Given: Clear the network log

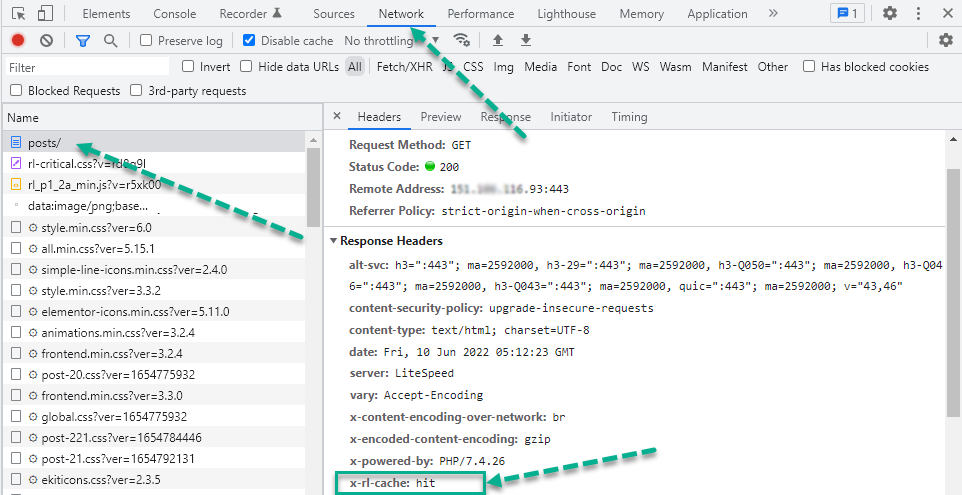Looking at the screenshot, I should click(47, 40).
